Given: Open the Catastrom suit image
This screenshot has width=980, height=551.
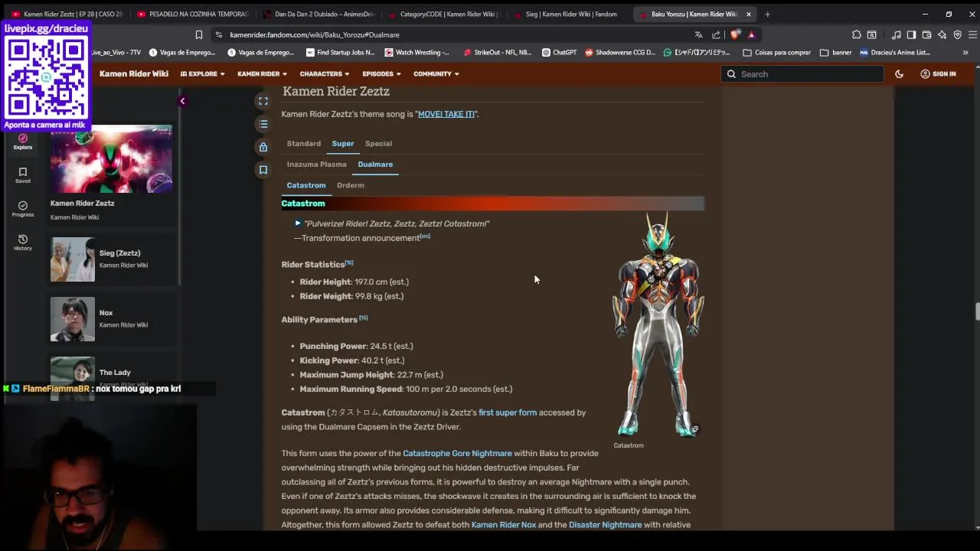Looking at the screenshot, I should tap(658, 324).
